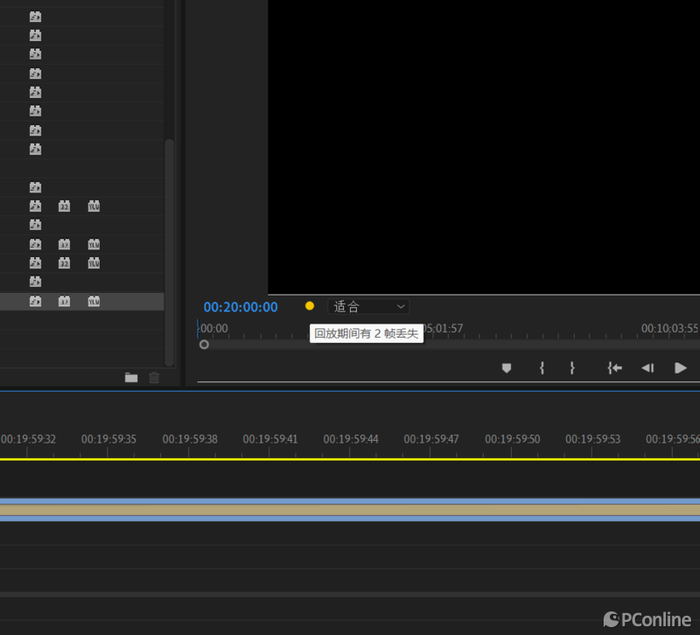This screenshot has width=700, height=635.
Task: Set the Mark Out point
Action: (x=572, y=368)
